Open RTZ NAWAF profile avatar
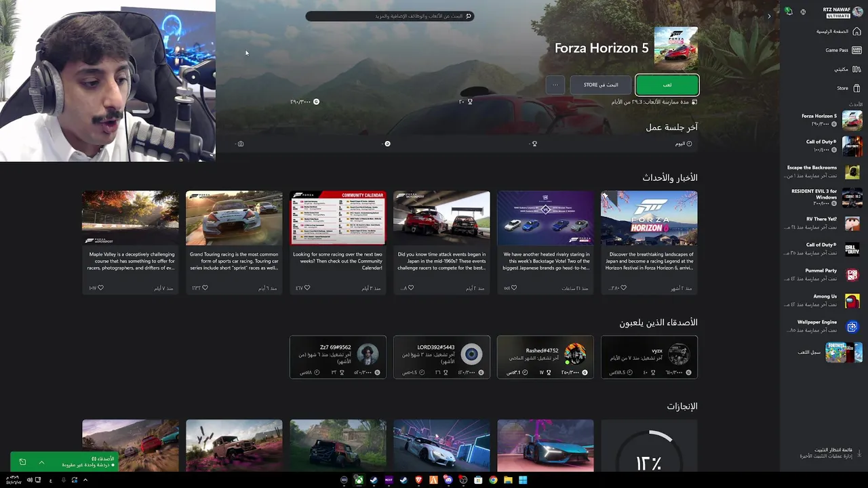Viewport: 868px width, 488px height. (x=857, y=12)
